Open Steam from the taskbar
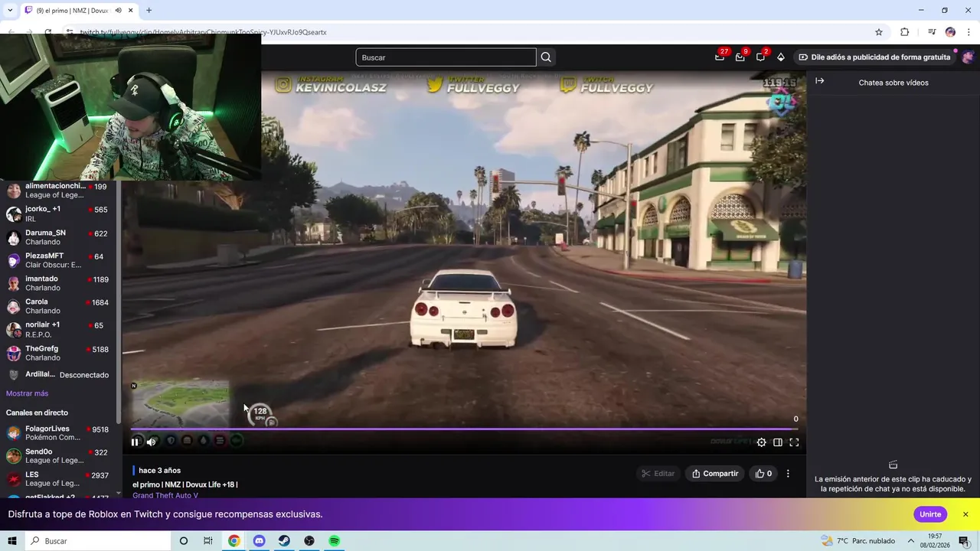The image size is (980, 551). tap(284, 541)
